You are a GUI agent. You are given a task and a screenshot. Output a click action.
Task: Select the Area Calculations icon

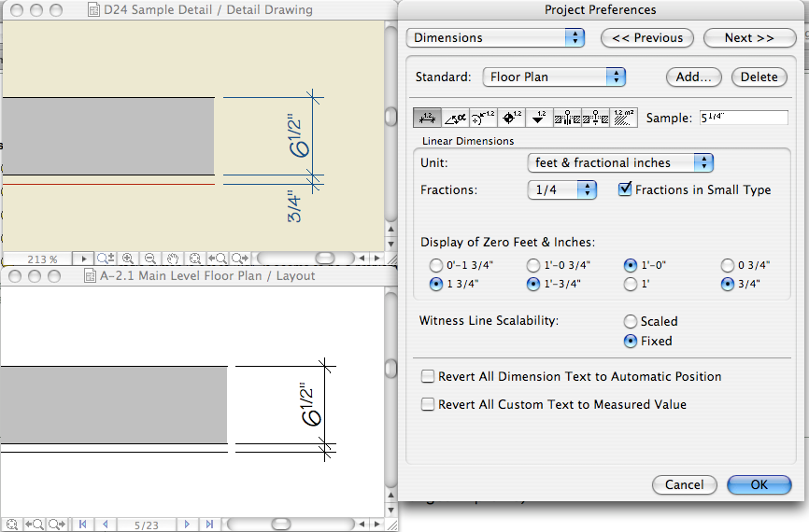(x=623, y=118)
